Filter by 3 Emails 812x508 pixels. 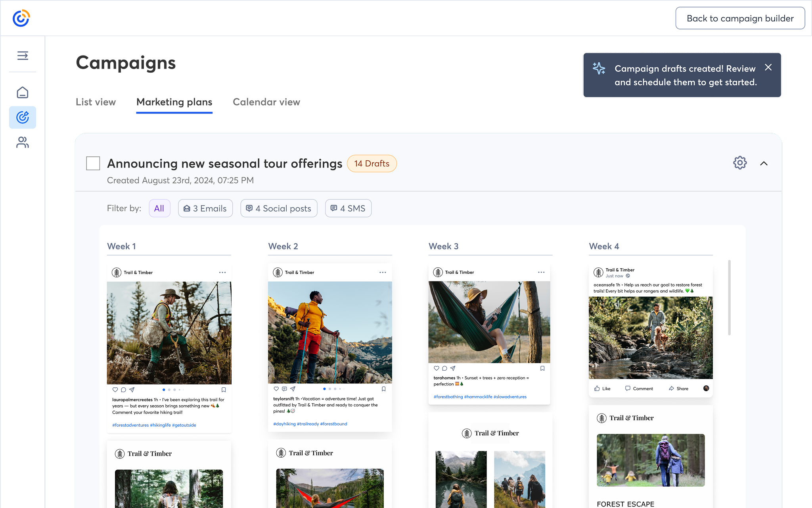(x=205, y=208)
